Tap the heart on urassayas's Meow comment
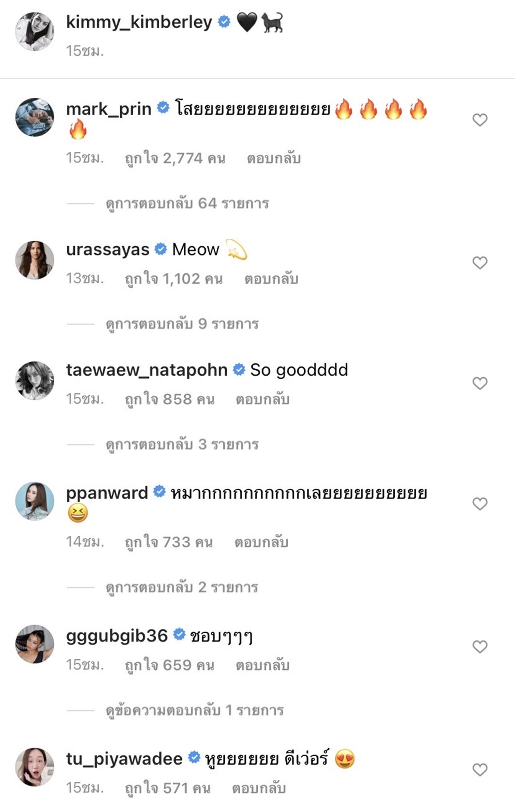This screenshot has width=515, height=812. click(x=480, y=263)
